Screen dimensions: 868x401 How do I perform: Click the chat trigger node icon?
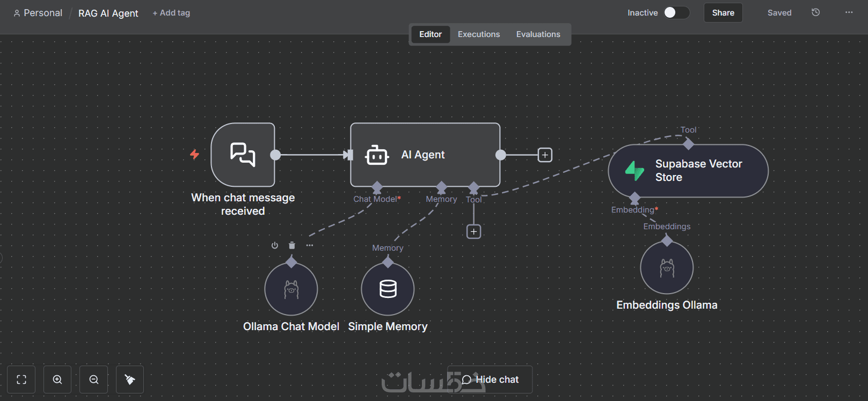243,155
